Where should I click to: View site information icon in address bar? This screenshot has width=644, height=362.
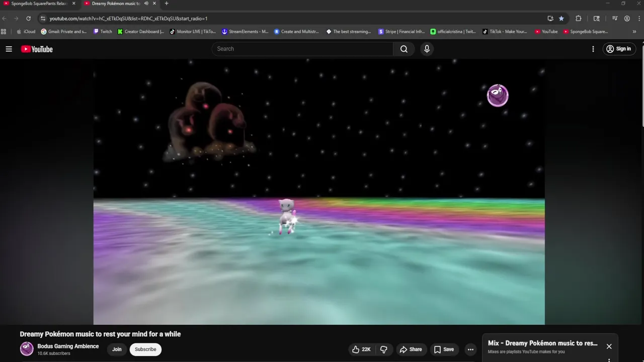tap(43, 19)
